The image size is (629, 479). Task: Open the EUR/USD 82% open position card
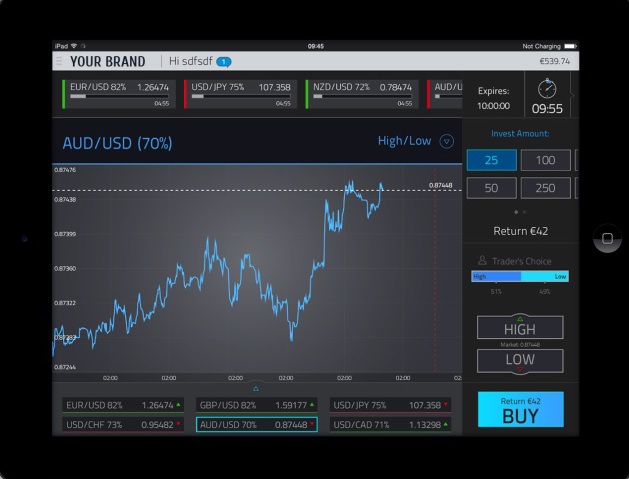117,93
